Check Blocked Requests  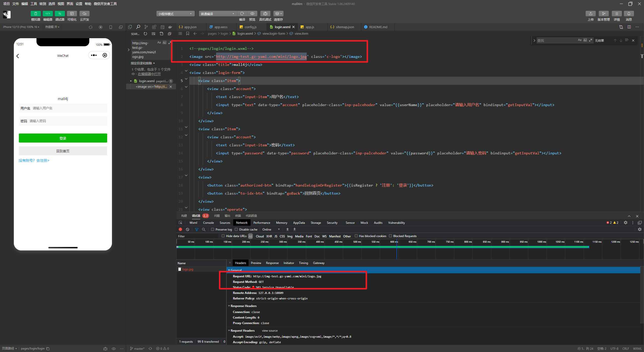coord(390,236)
